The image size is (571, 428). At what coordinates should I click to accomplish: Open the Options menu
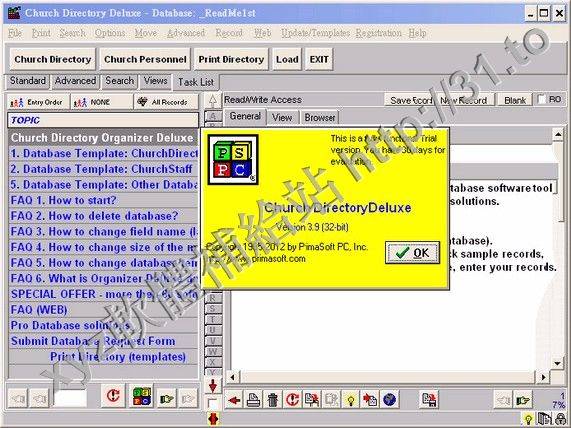pyautogui.click(x=110, y=33)
